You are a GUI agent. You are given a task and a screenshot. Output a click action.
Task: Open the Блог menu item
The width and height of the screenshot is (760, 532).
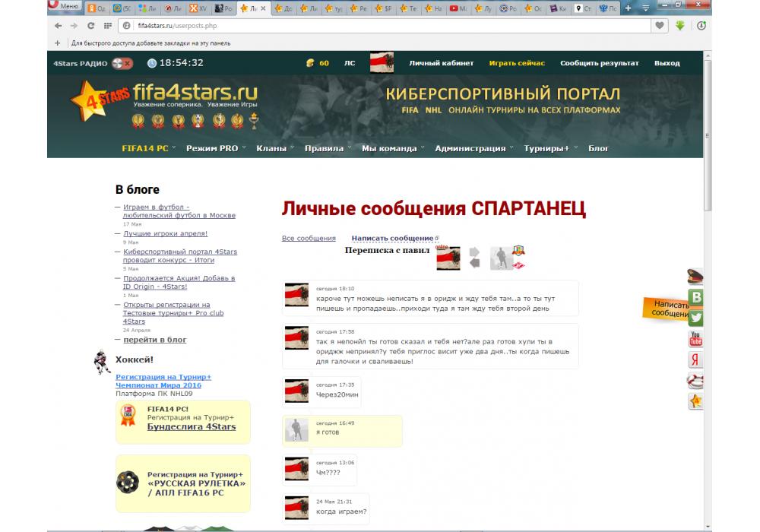click(599, 148)
